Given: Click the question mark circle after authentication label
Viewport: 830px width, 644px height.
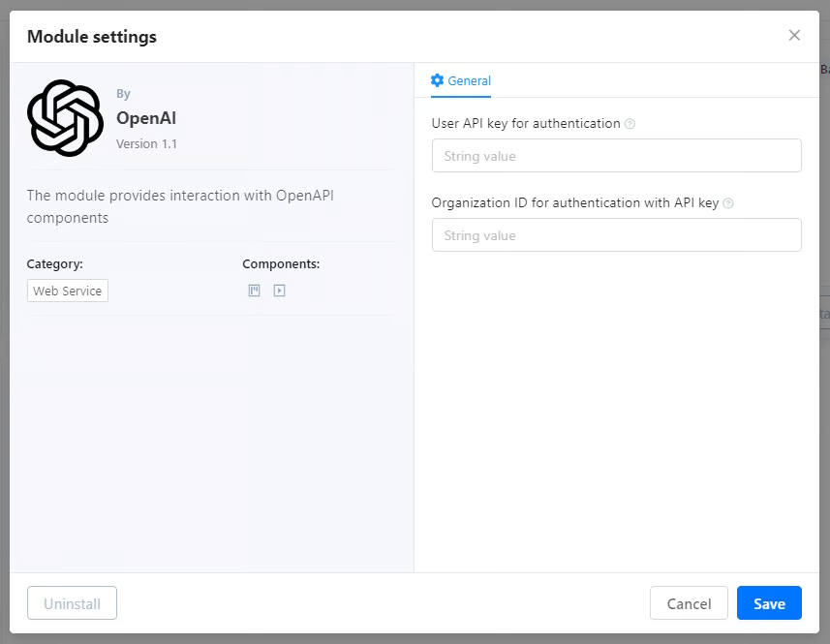Looking at the screenshot, I should (630, 124).
